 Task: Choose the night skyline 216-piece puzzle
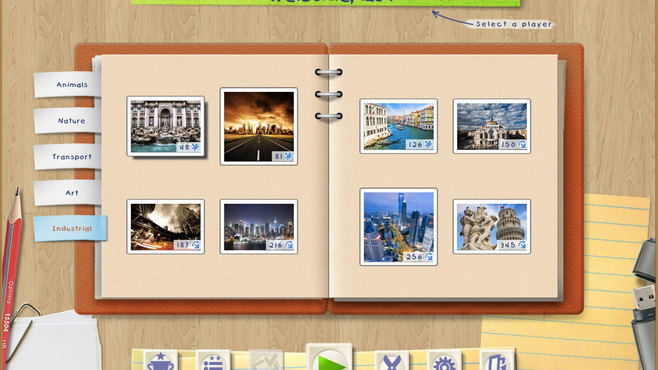pyautogui.click(x=259, y=227)
